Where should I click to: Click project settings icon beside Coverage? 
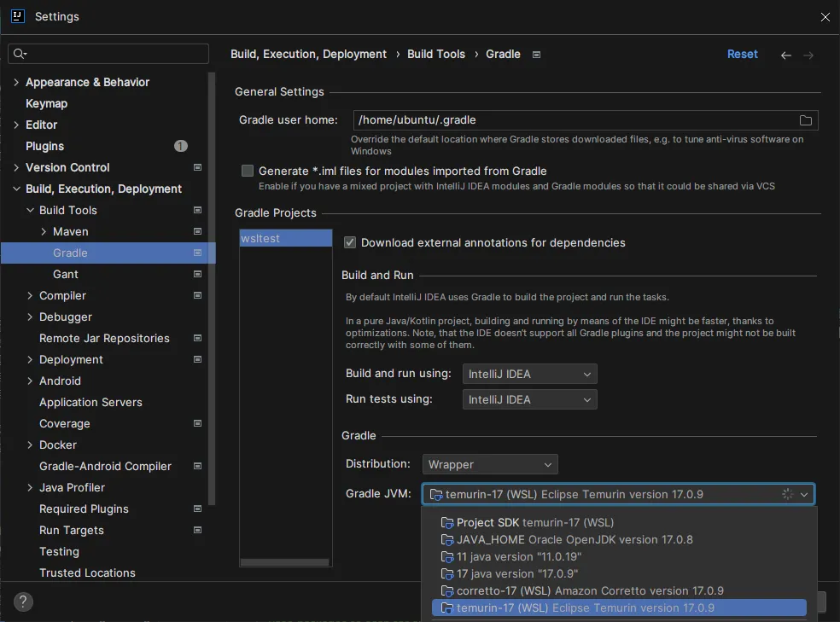click(x=197, y=423)
